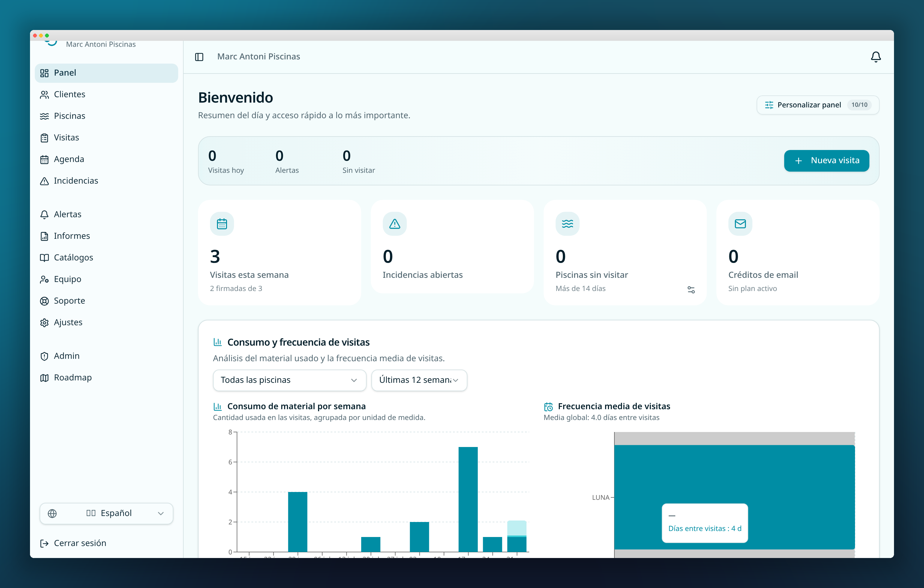This screenshot has height=588, width=924.
Task: Click the globe icon in language selector
Action: click(x=52, y=513)
